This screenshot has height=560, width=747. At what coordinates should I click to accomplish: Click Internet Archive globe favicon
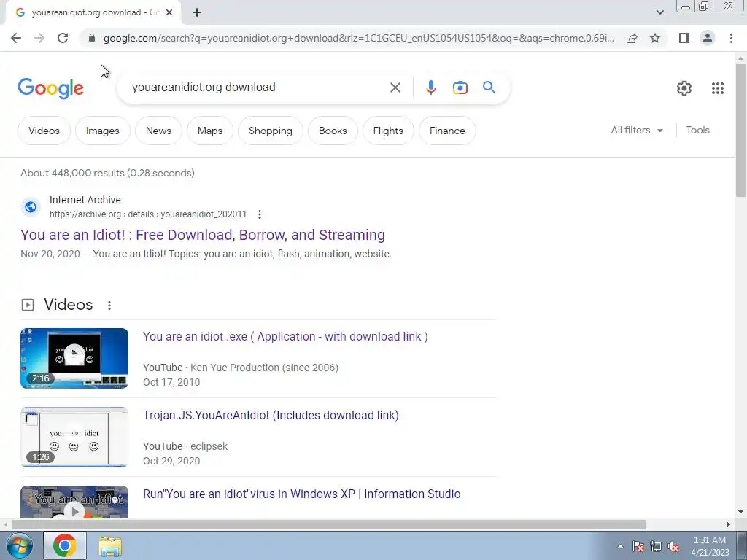(x=31, y=207)
